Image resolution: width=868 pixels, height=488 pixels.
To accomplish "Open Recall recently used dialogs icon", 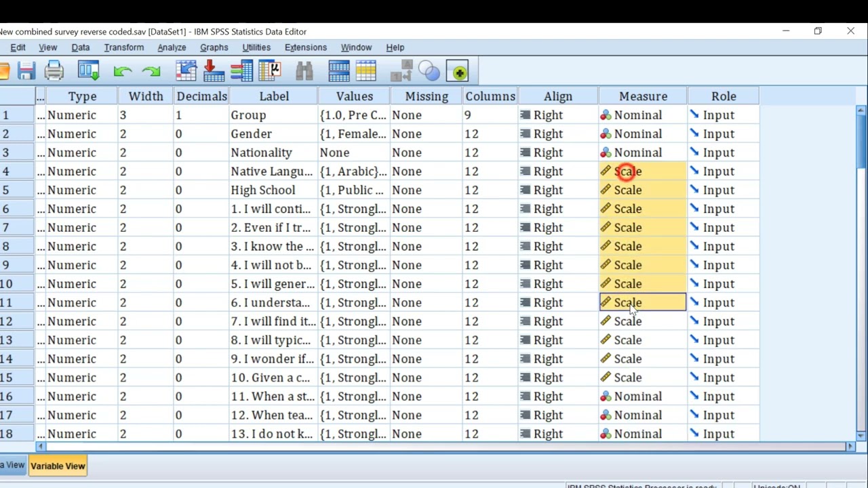I will [x=89, y=71].
